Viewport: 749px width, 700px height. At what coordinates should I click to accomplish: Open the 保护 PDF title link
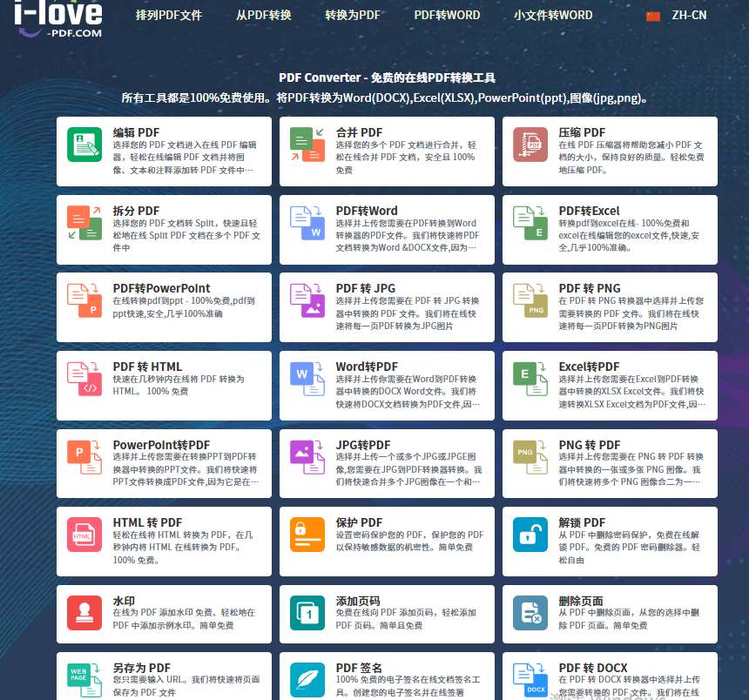[359, 522]
